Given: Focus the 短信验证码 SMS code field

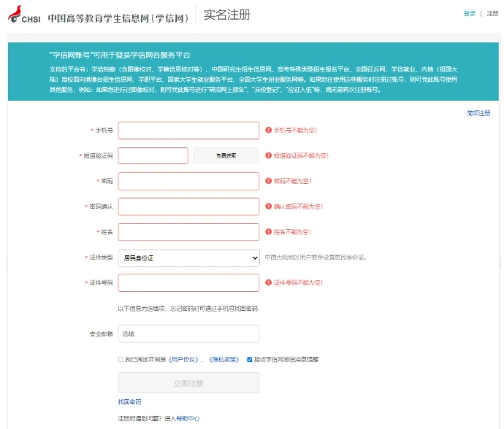Looking at the screenshot, I should click(x=153, y=155).
